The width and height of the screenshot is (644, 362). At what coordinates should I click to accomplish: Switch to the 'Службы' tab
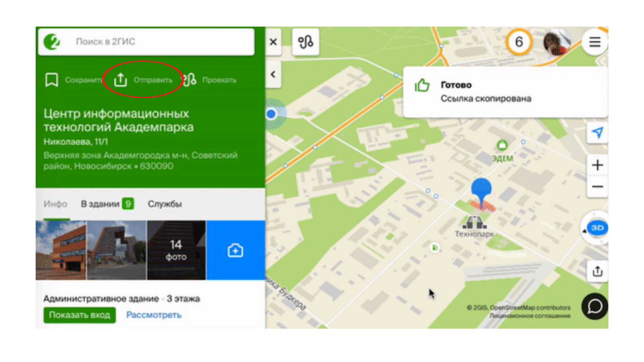click(x=165, y=204)
